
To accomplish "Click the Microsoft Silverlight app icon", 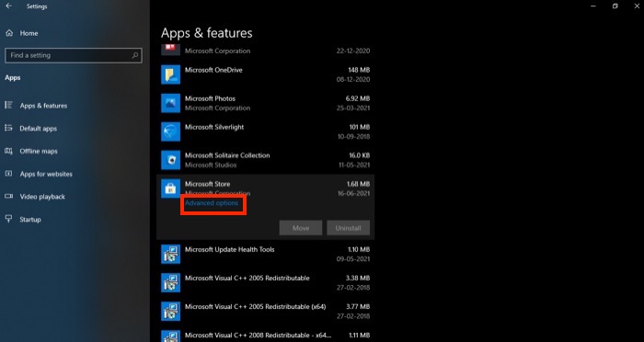I will pos(170,131).
